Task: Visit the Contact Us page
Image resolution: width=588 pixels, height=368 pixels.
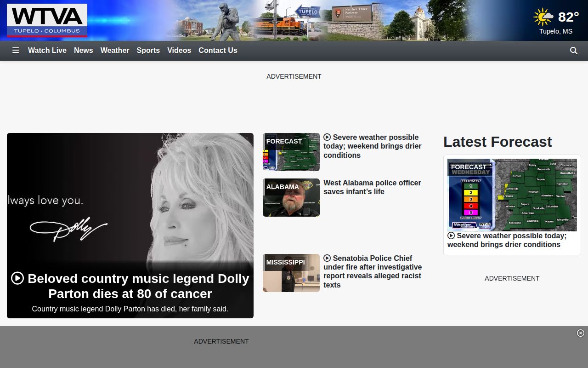Action: pyautogui.click(x=218, y=51)
